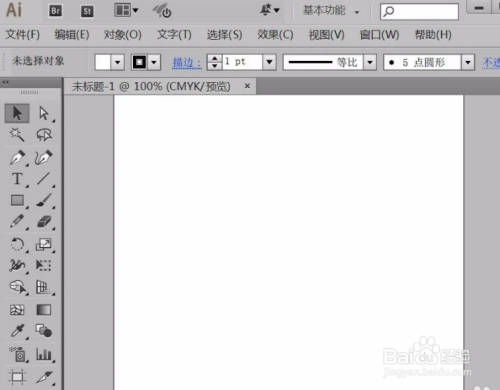Open the 对象(O) menu
Screen dimensions: 500x390
tap(123, 35)
